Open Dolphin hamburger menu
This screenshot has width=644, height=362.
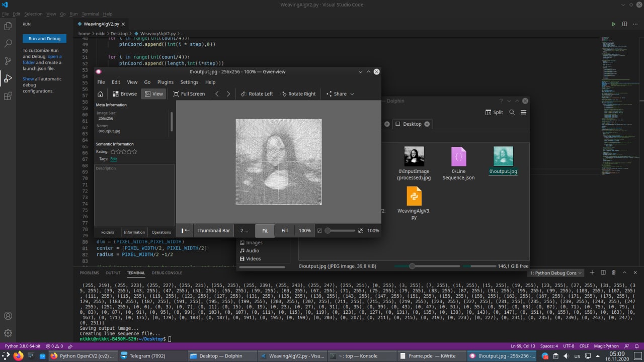[524, 112]
